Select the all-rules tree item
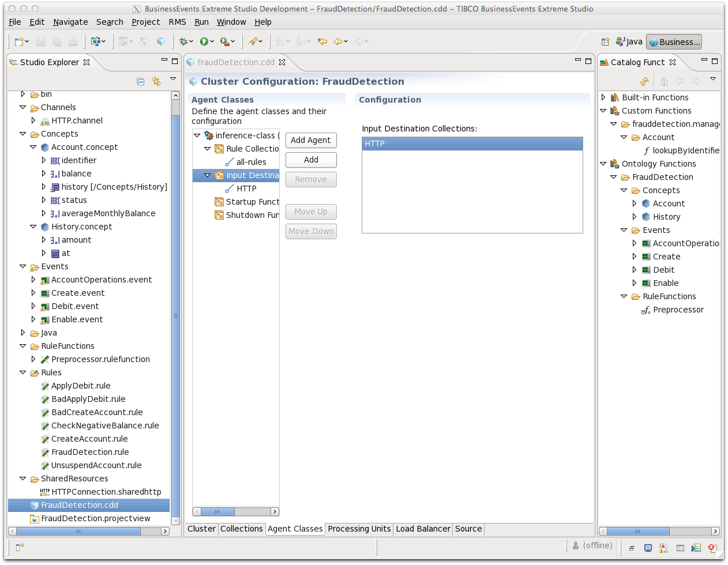Screen dimensions: 728x565 tap(246, 162)
